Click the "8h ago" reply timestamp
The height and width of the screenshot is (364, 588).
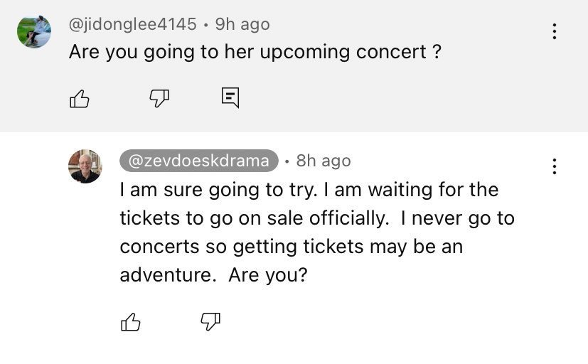(324, 161)
